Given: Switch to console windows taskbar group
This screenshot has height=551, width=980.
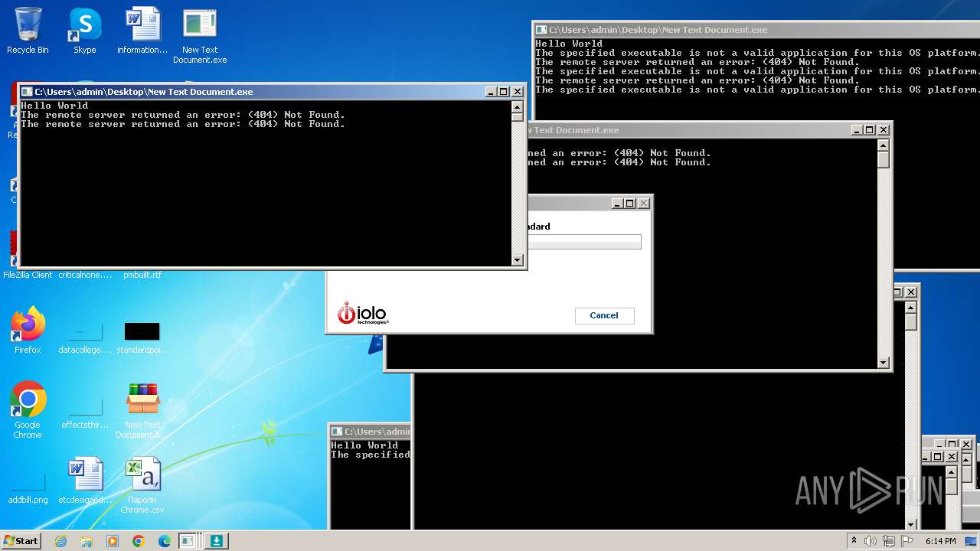Looking at the screenshot, I should tap(188, 541).
